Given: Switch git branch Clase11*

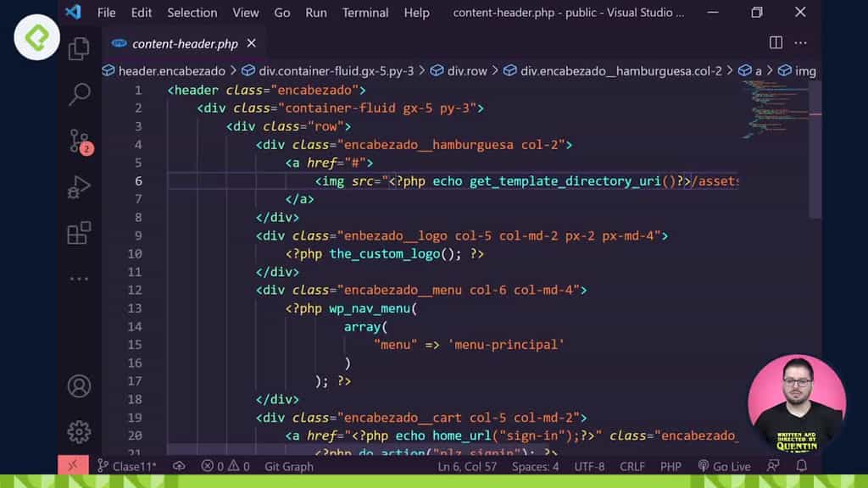Looking at the screenshot, I should 127,466.
